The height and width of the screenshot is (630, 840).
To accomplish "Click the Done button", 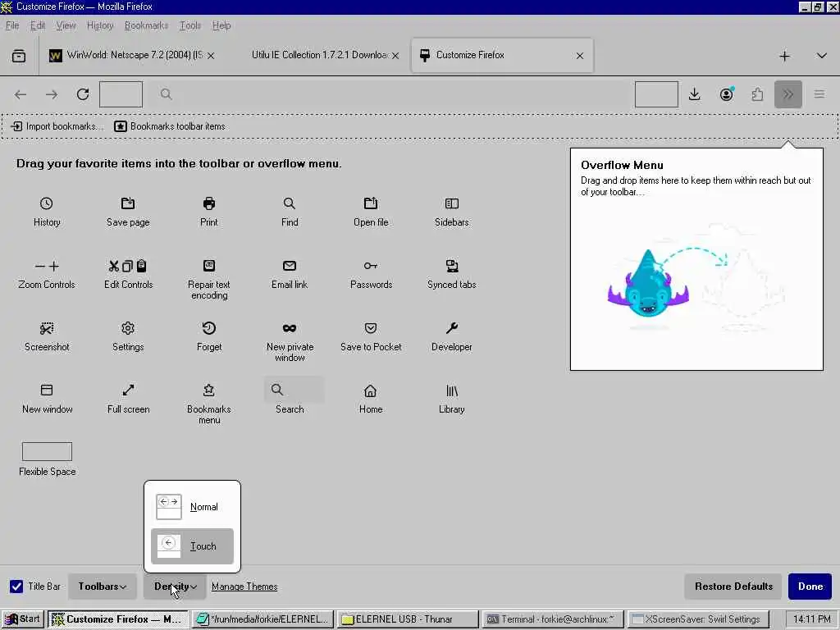I will tap(810, 586).
